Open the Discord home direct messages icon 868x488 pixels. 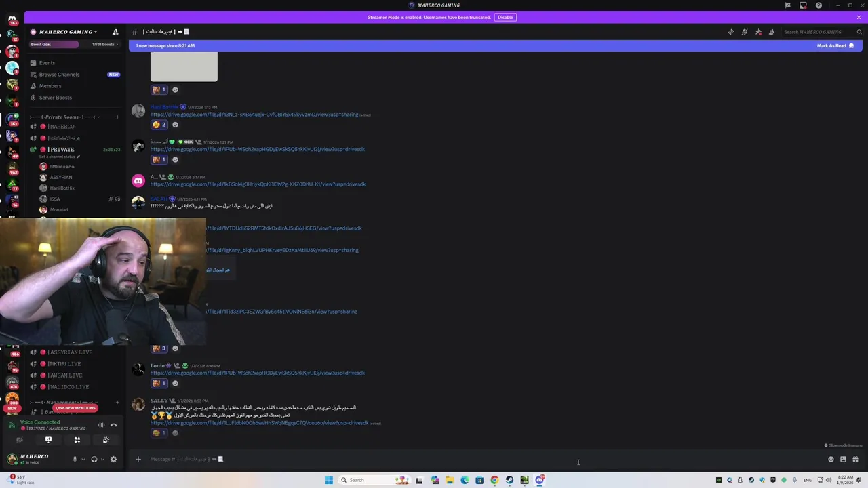coord(12,20)
